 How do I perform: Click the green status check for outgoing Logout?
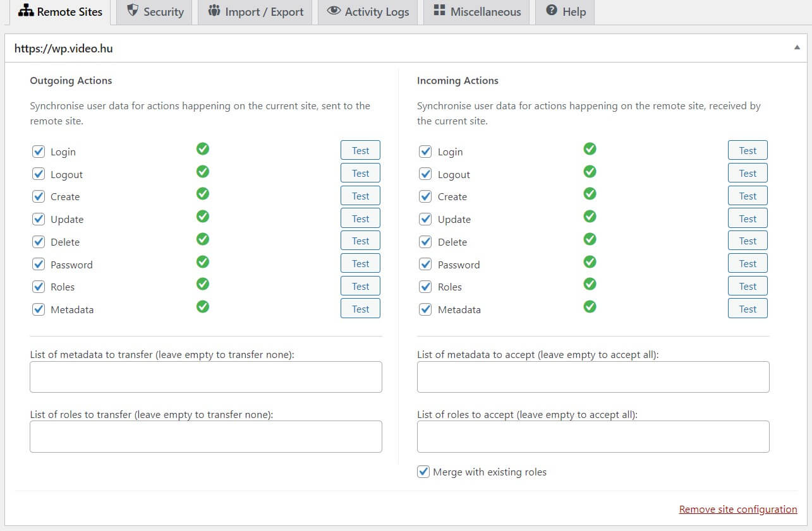pos(203,172)
